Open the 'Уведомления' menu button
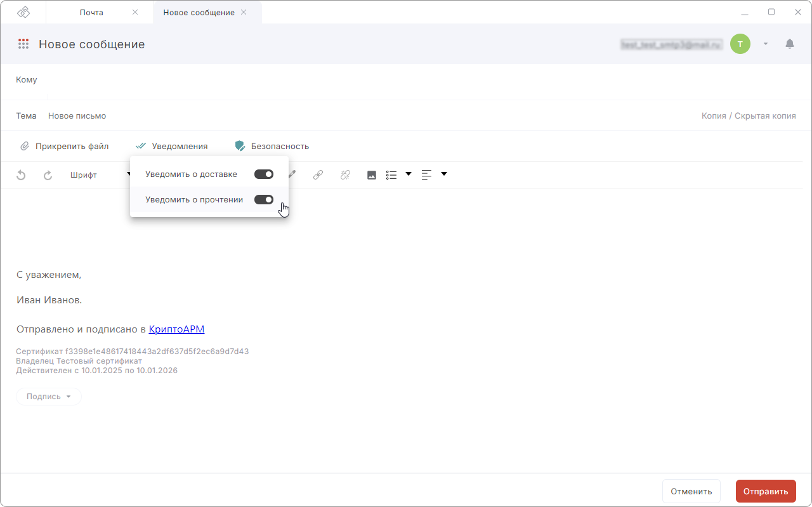Image resolution: width=812 pixels, height=507 pixels. click(172, 146)
